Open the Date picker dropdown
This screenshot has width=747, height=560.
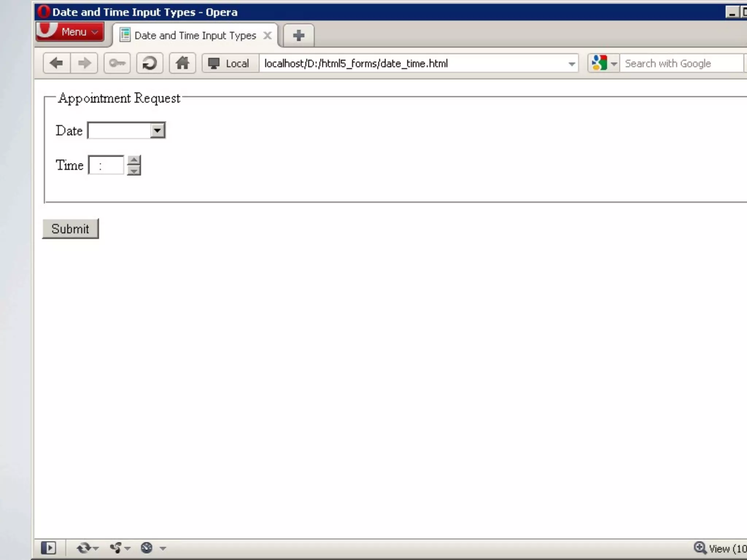(x=158, y=131)
